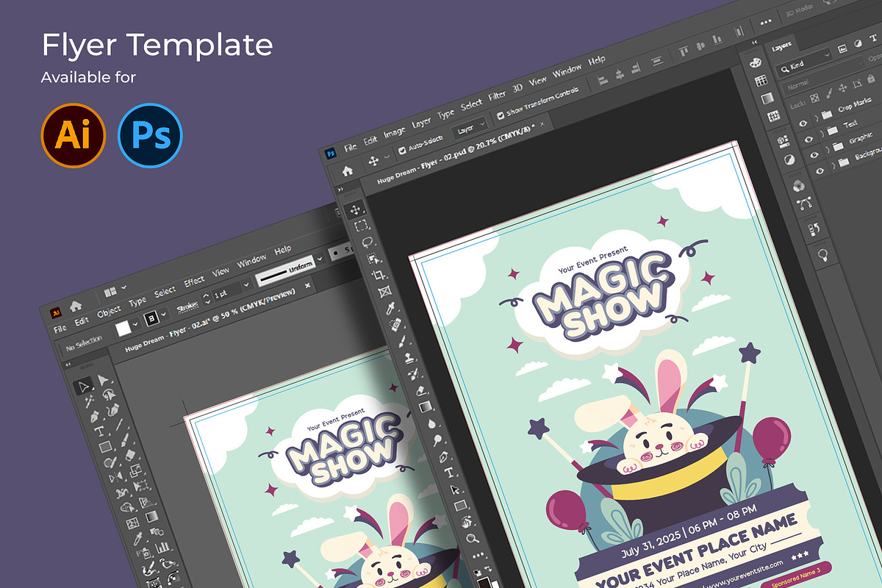This screenshot has height=588, width=882.
Task: Select the Spot Healing Brush tool in Photoshop
Action: point(397,323)
